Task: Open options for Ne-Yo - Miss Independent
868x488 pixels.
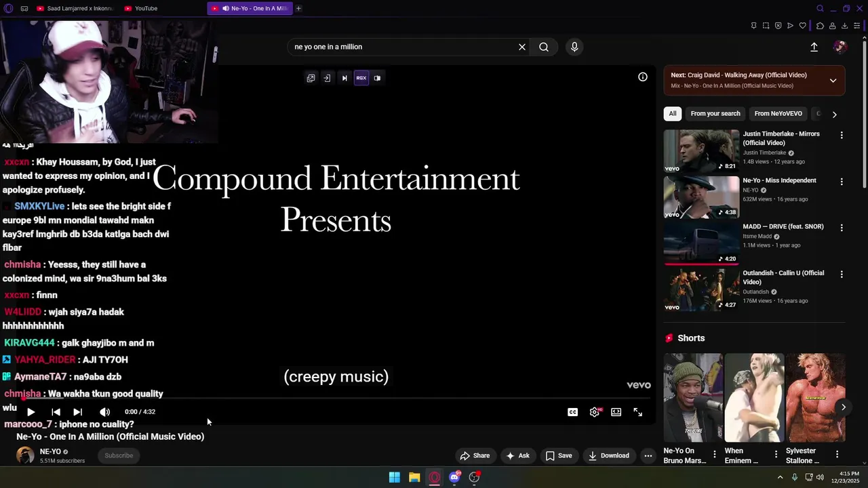Action: 842,182
